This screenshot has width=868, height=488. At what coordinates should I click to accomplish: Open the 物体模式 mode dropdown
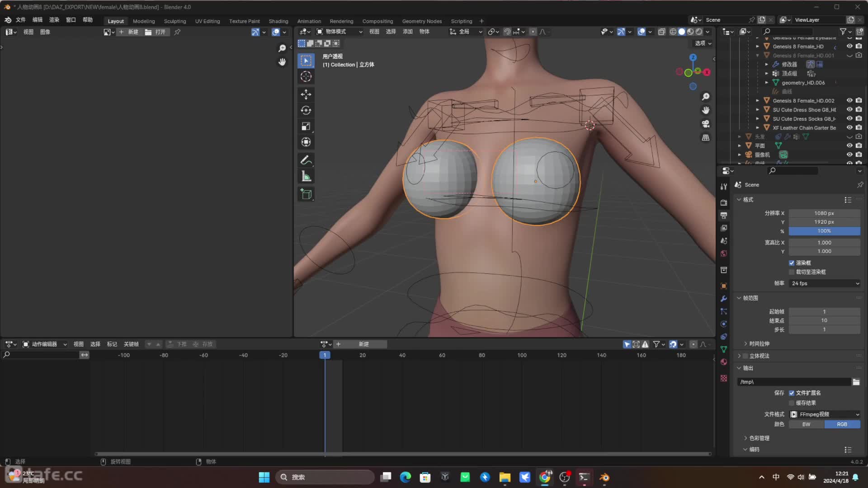click(340, 32)
